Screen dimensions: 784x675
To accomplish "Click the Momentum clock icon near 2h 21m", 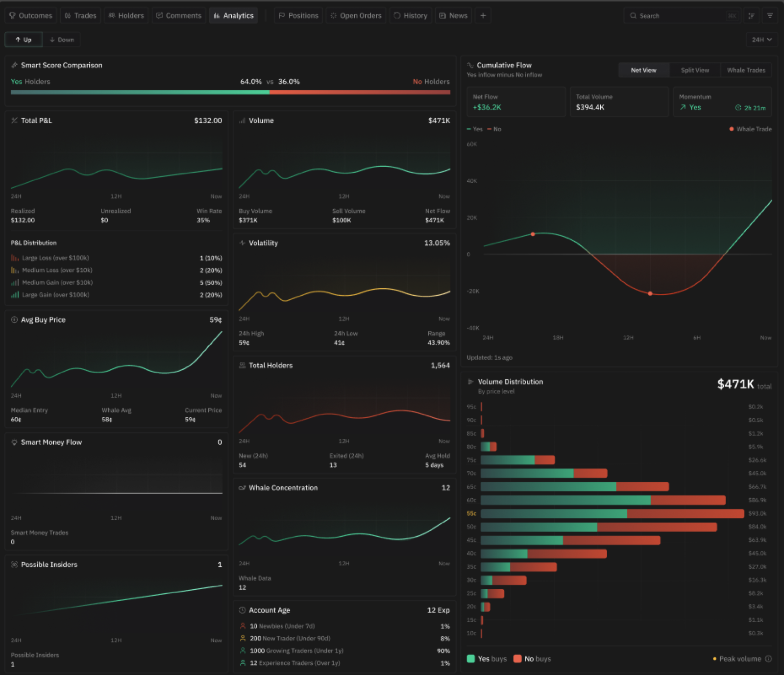I will click(x=738, y=108).
